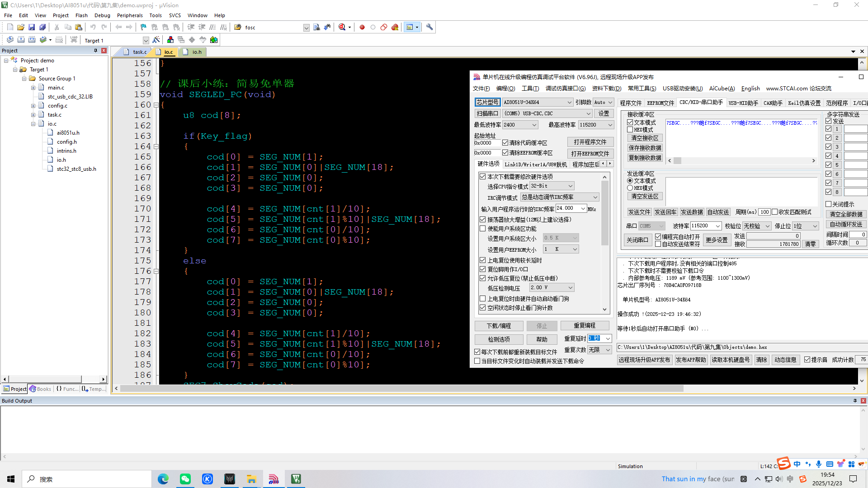The image size is (868, 488).
Task: Click the Start Debug Session icon
Action: pos(342,27)
